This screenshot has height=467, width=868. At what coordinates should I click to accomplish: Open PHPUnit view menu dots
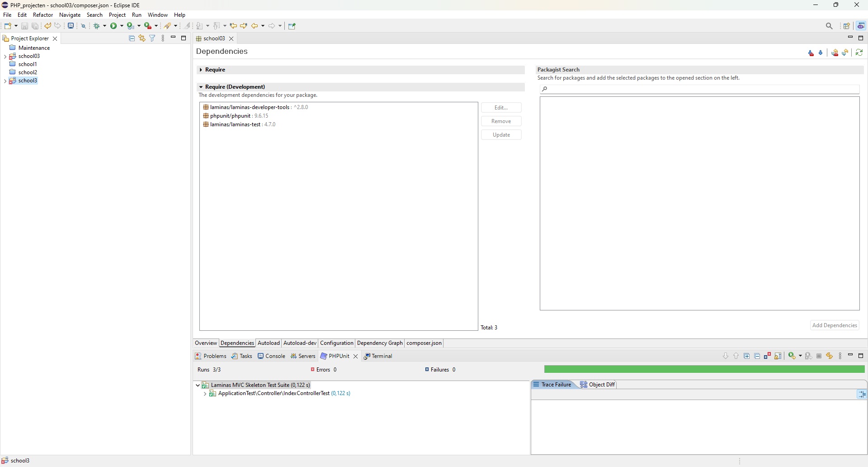coord(841,357)
